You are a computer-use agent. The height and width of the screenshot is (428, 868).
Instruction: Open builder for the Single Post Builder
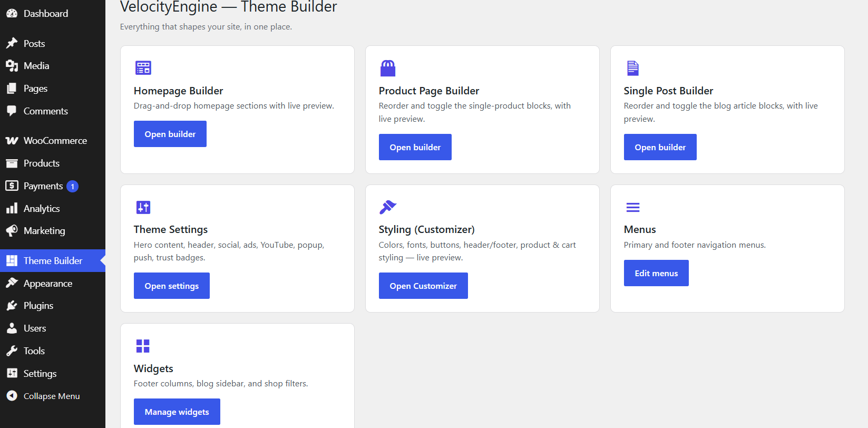pyautogui.click(x=660, y=147)
